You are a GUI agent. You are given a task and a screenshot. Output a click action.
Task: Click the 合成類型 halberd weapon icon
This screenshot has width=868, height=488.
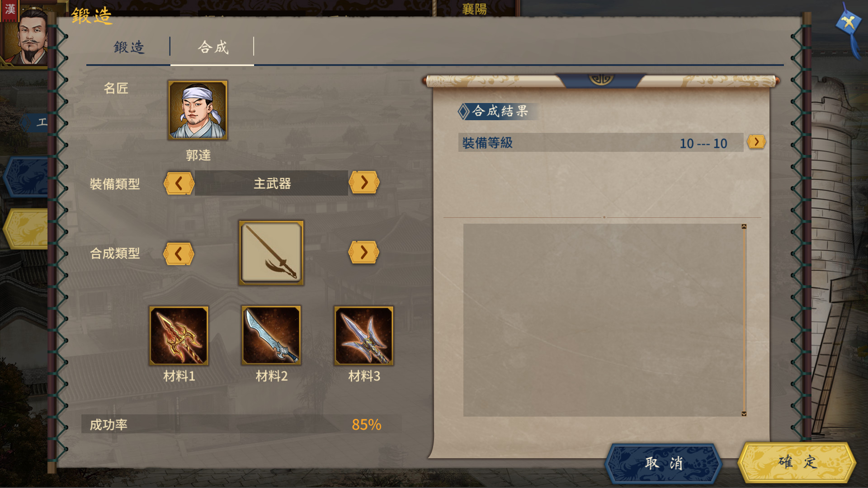click(x=271, y=253)
